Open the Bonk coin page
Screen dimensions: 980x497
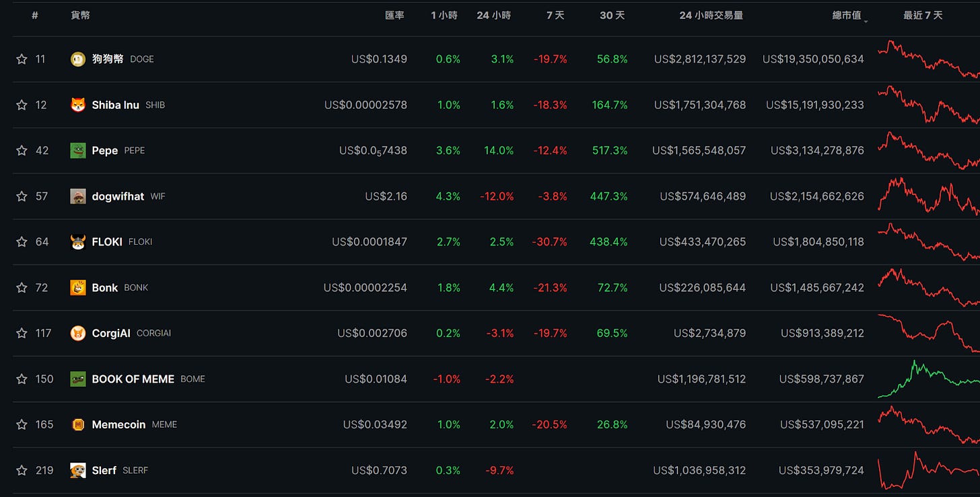click(x=105, y=288)
